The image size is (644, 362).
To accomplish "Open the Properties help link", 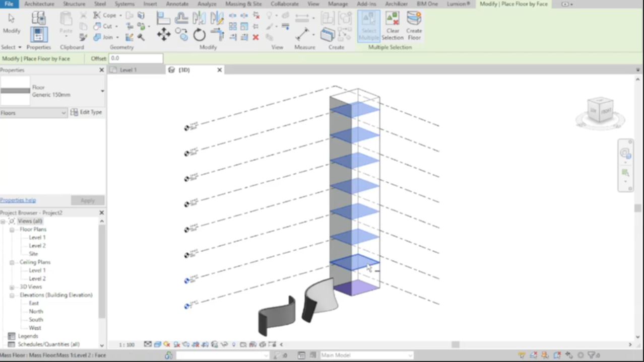I will (x=18, y=200).
